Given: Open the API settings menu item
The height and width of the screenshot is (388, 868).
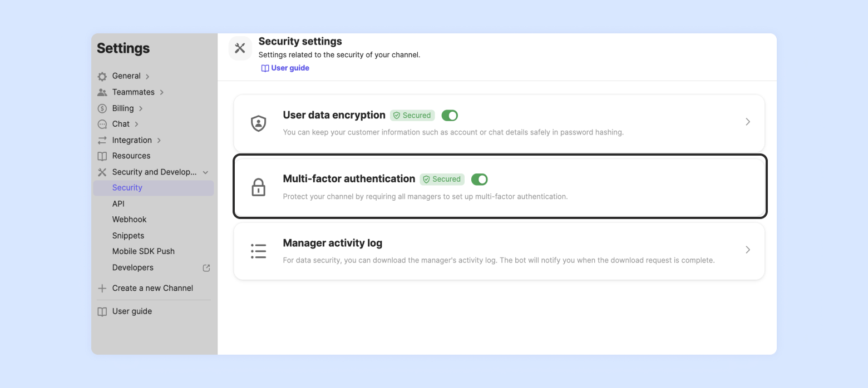Looking at the screenshot, I should (119, 204).
